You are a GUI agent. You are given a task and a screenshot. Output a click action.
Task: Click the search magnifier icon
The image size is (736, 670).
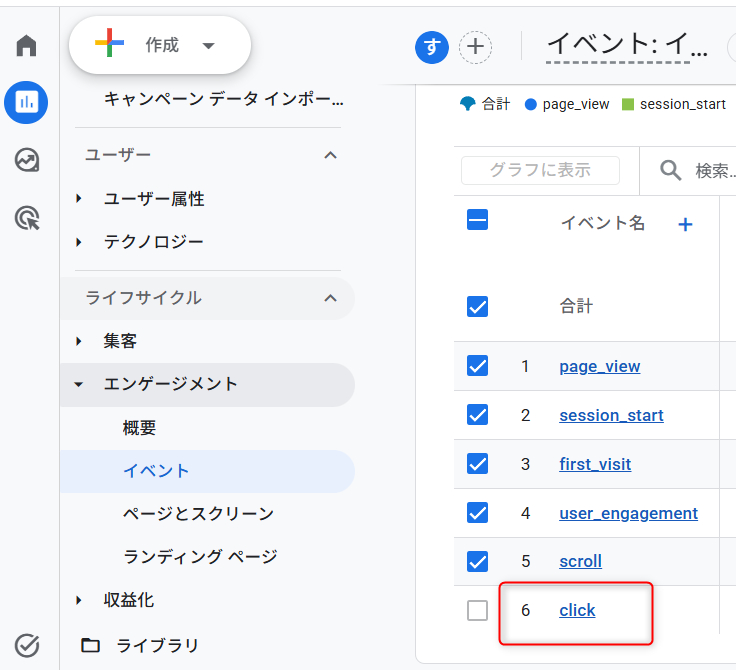(670, 170)
